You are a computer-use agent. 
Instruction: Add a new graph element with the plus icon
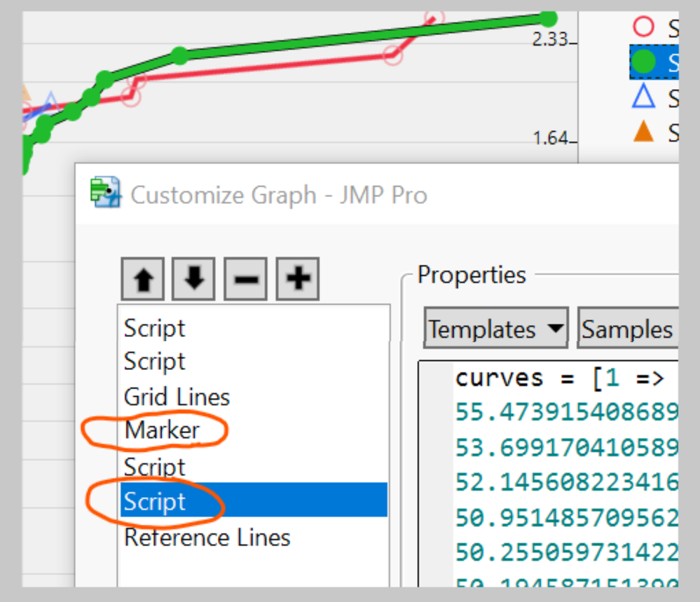[297, 278]
